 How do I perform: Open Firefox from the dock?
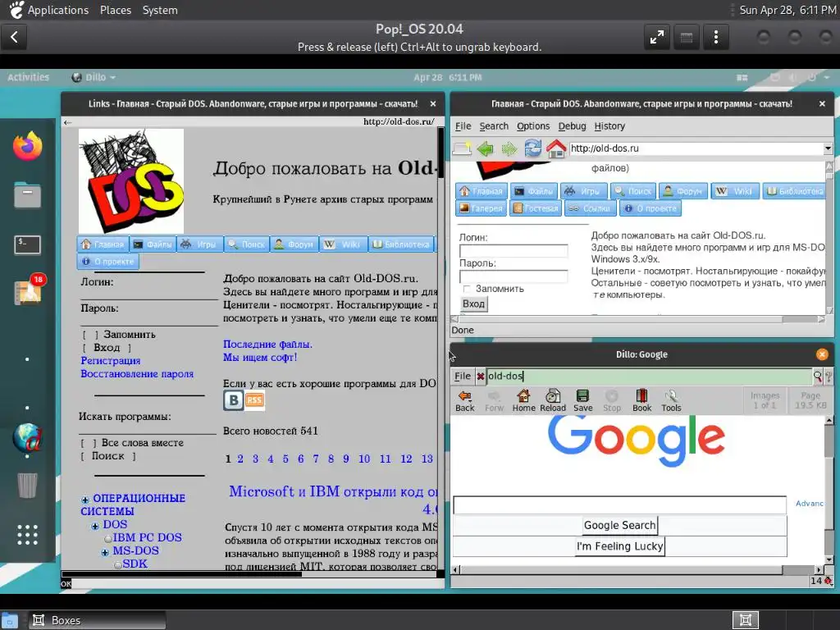tap(27, 146)
